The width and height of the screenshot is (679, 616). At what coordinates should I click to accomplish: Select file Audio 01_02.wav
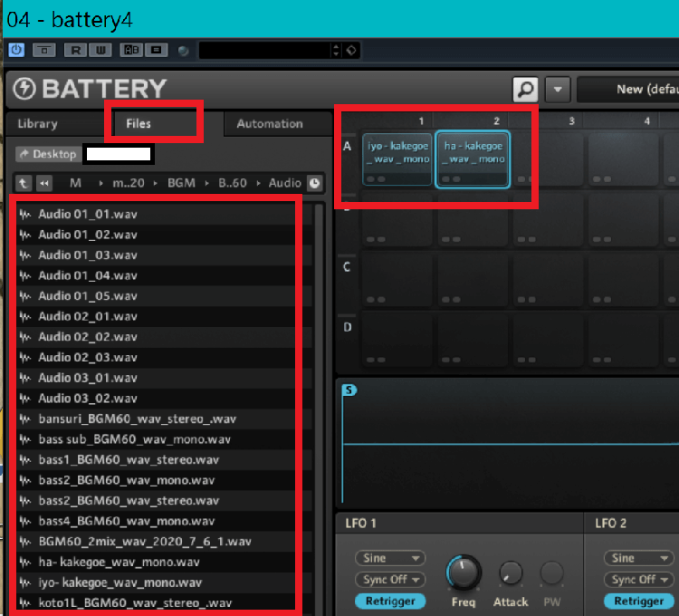coord(165,235)
